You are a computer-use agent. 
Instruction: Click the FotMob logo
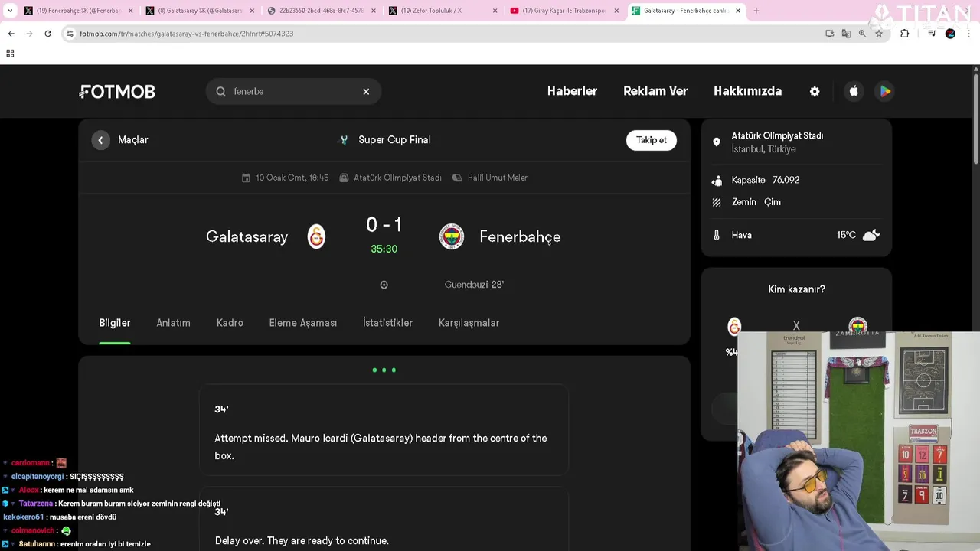point(117,92)
